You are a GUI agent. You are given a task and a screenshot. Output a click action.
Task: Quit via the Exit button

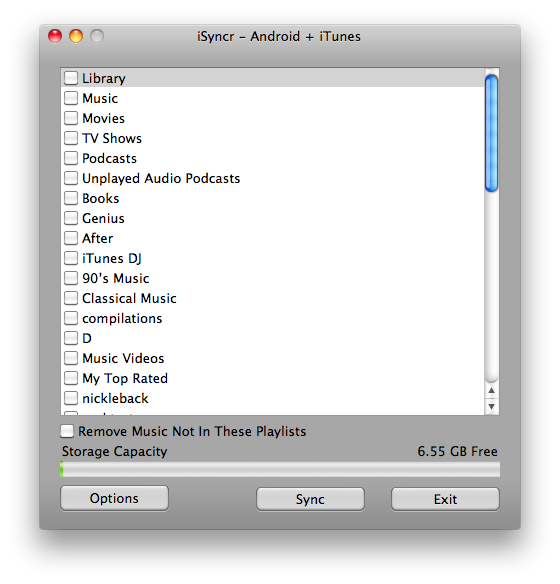click(445, 499)
